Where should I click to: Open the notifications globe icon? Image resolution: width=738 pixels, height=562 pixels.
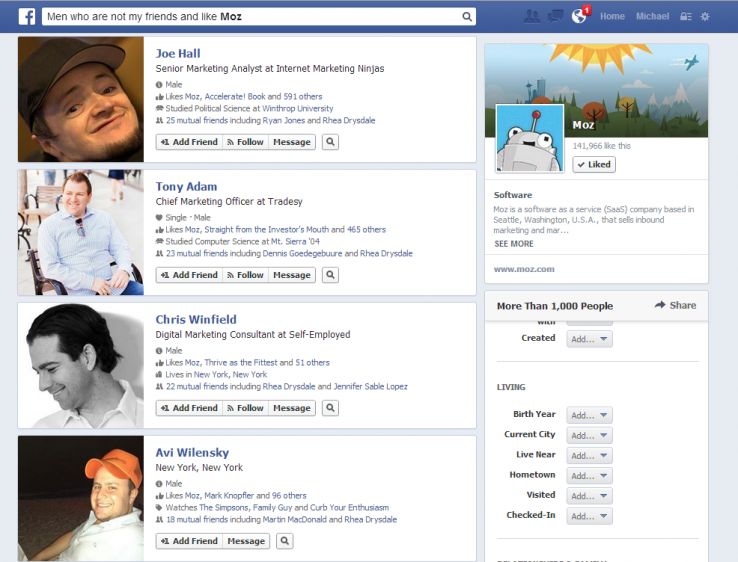pyautogui.click(x=579, y=16)
